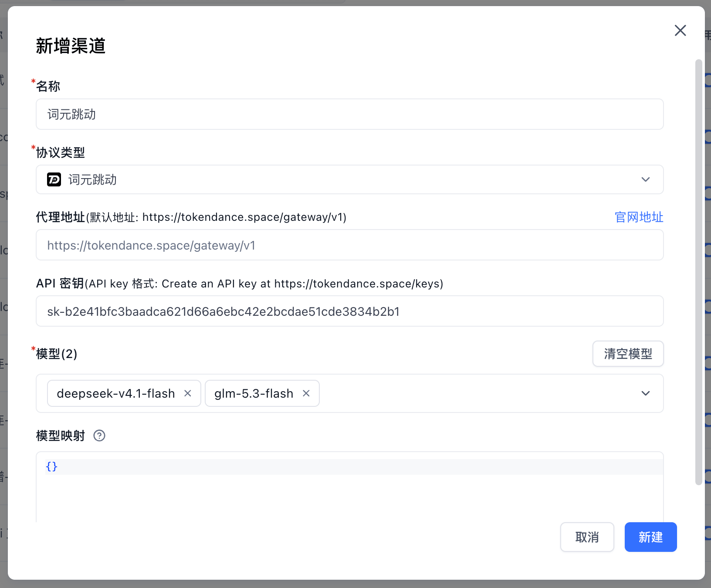The width and height of the screenshot is (711, 588).
Task: Click the 协议类型 label
Action: (x=61, y=152)
